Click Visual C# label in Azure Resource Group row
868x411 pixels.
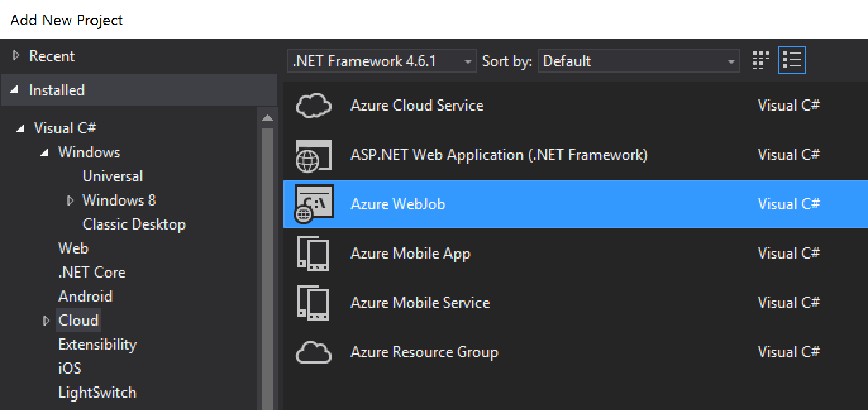(x=789, y=352)
